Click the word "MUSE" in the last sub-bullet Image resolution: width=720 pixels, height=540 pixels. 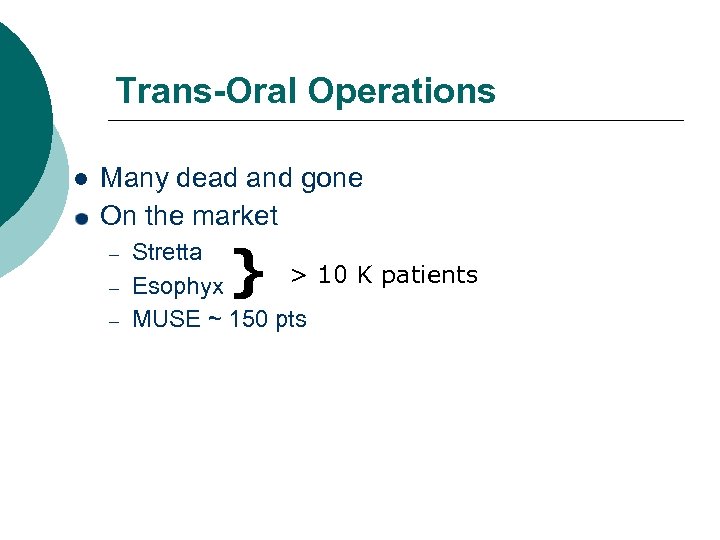166,320
